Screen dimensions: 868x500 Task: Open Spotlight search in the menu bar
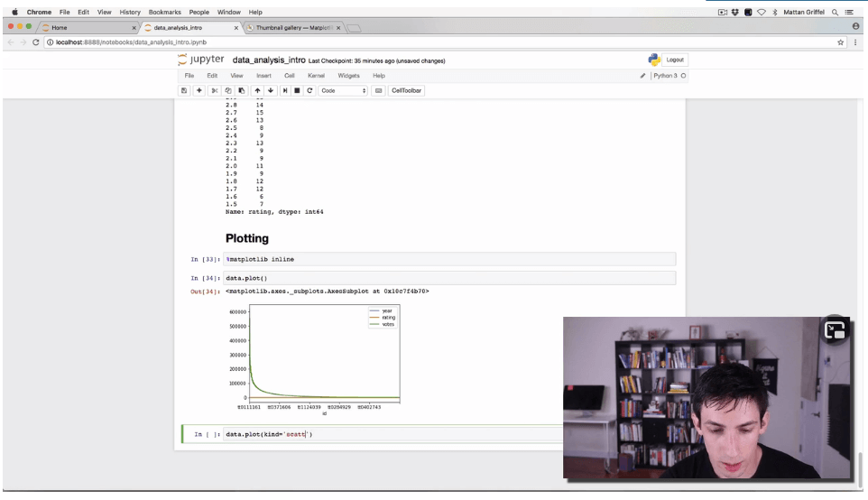835,12
